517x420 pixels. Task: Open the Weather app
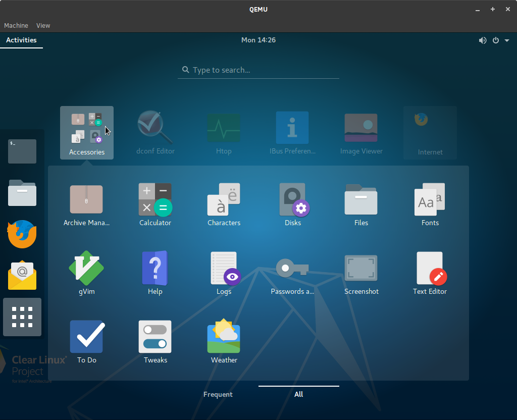pos(224,342)
